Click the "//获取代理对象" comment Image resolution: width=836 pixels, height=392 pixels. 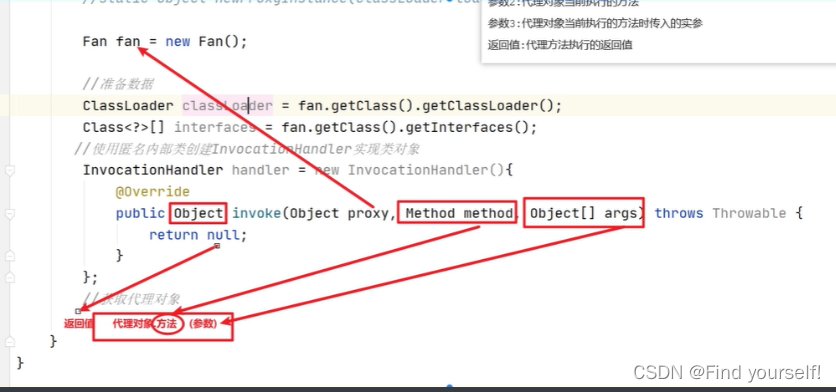[132, 299]
